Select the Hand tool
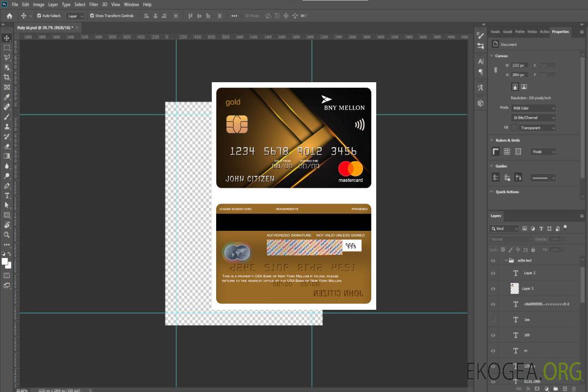 [x=7, y=225]
